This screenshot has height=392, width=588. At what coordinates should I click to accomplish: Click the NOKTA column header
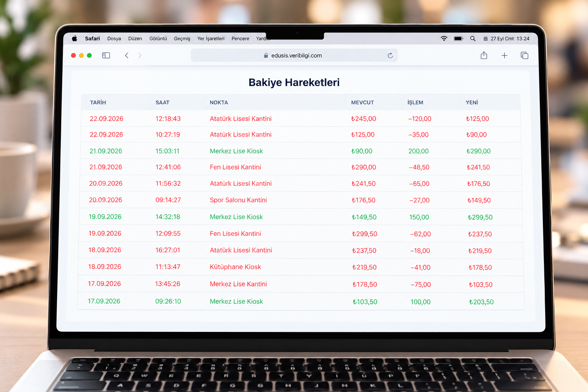coord(219,103)
